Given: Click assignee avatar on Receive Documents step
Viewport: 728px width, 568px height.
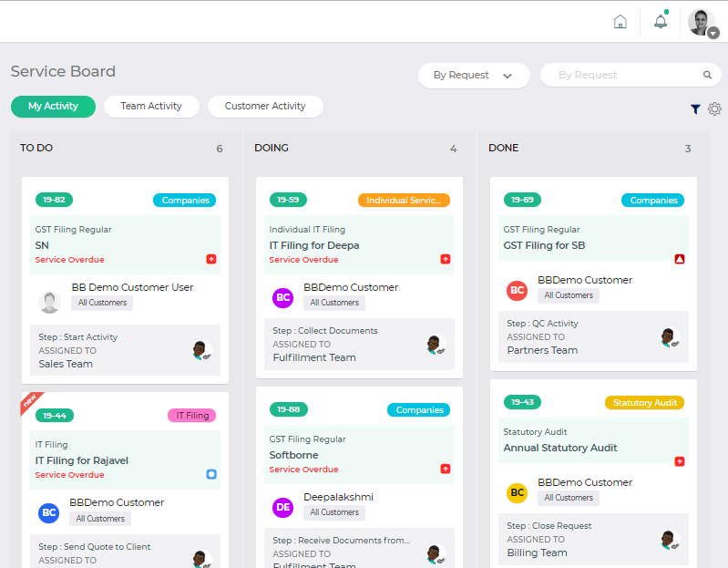Looking at the screenshot, I should pyautogui.click(x=436, y=554).
